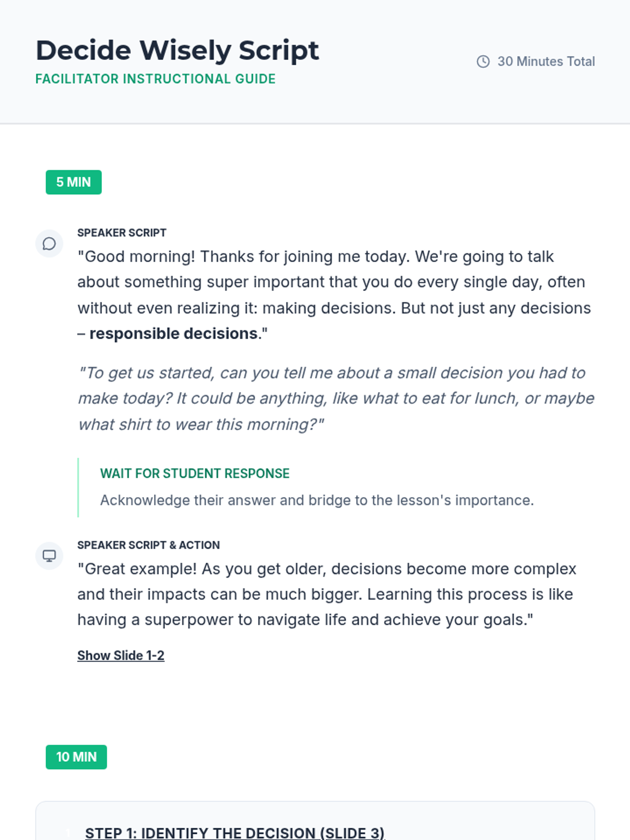Click the monitor icon beside Speaker Script & Action
The image size is (630, 840).
click(x=49, y=556)
